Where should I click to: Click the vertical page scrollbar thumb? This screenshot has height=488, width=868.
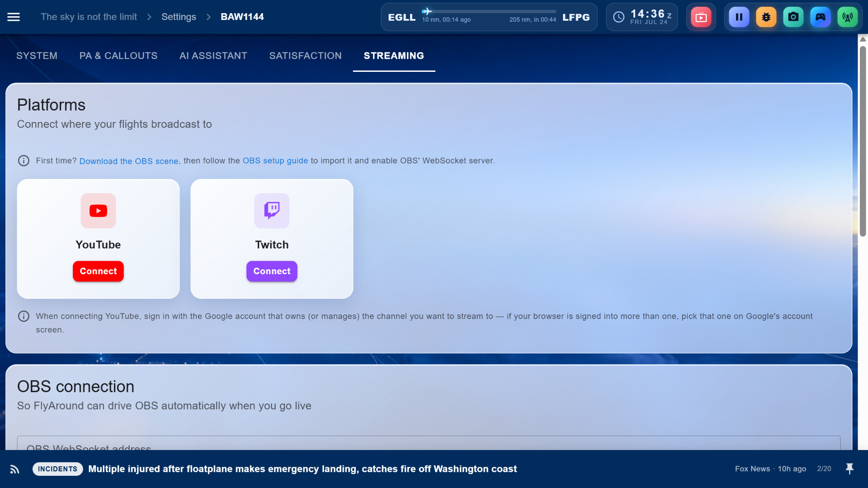(x=863, y=141)
